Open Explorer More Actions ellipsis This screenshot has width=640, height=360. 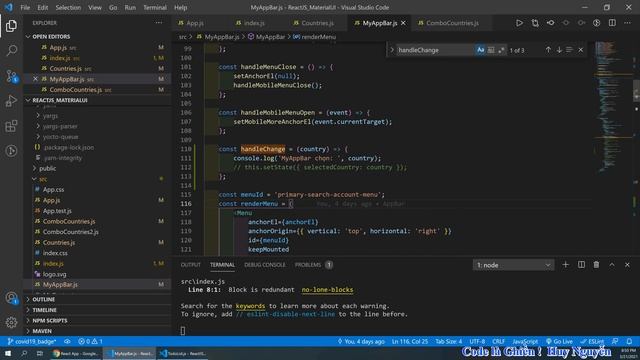(159, 23)
